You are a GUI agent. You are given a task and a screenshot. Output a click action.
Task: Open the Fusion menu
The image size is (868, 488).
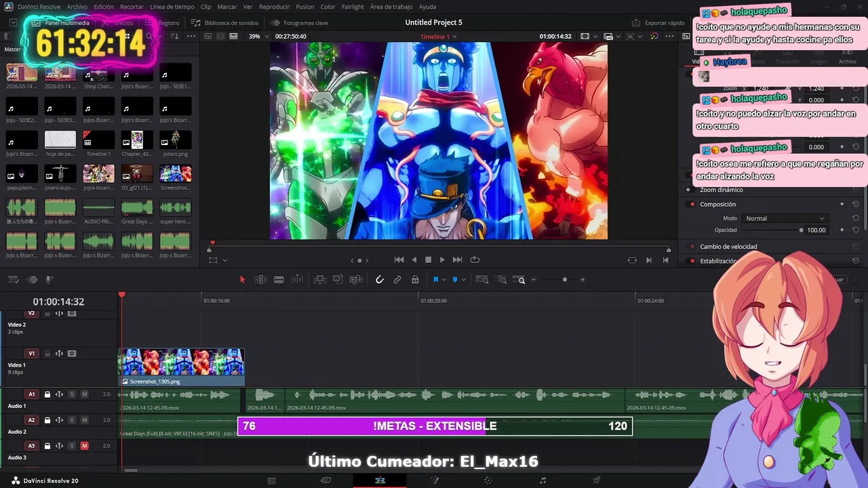[304, 7]
